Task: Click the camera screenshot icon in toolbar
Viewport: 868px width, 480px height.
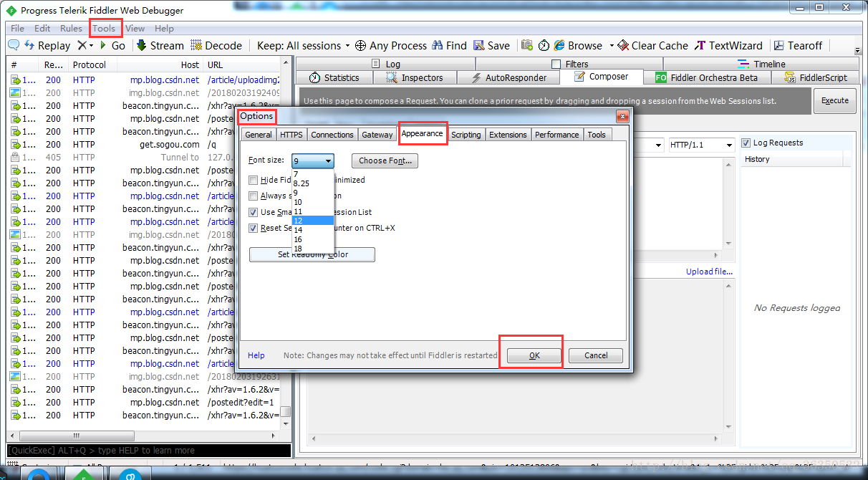Action: [527, 45]
